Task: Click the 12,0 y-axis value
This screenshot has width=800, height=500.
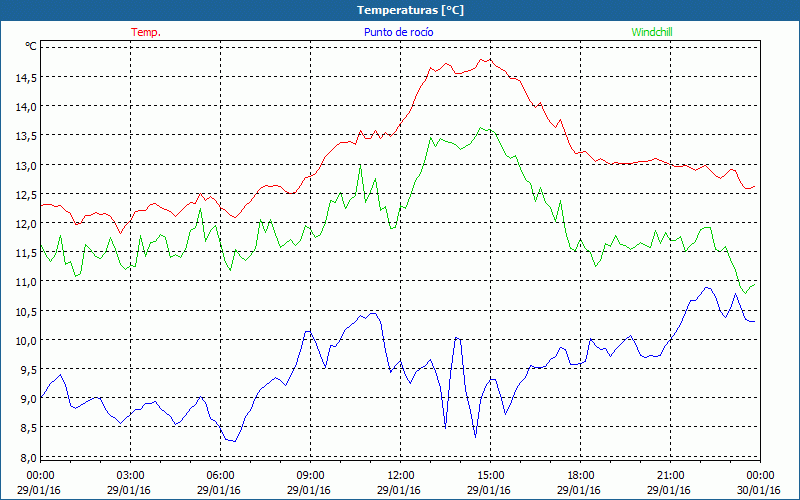Action: (x=27, y=223)
